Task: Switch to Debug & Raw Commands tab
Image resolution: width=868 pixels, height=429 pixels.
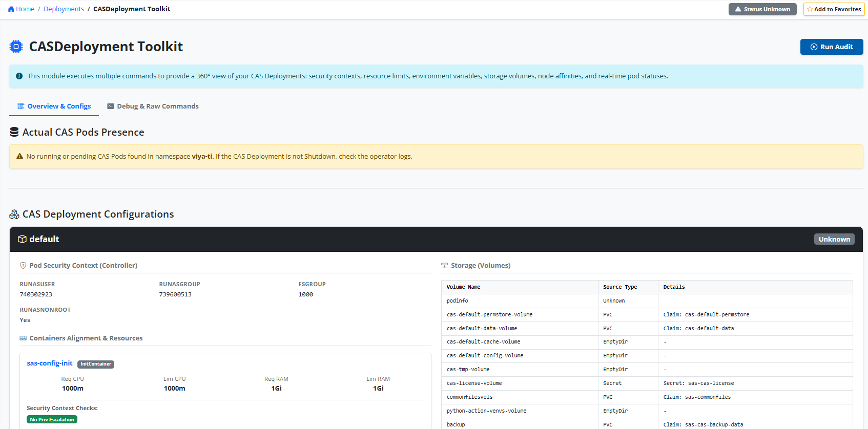Action: (x=153, y=106)
